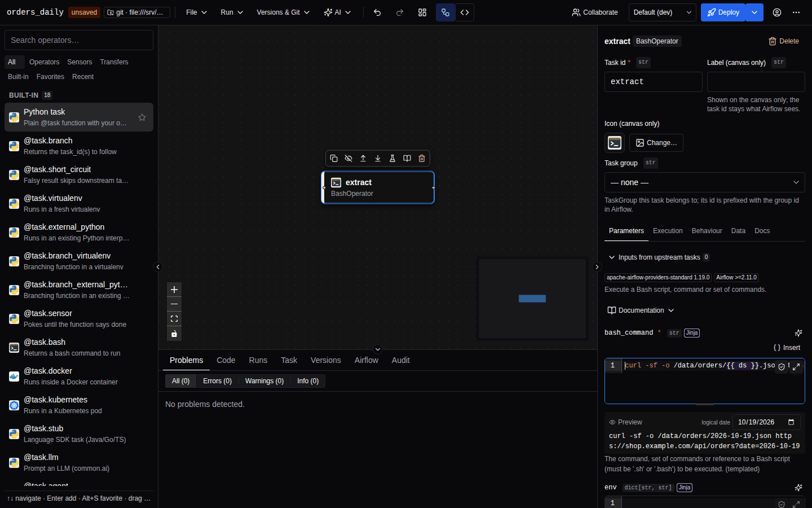Switch to the code view toggle
812x508 pixels.
[x=465, y=12]
